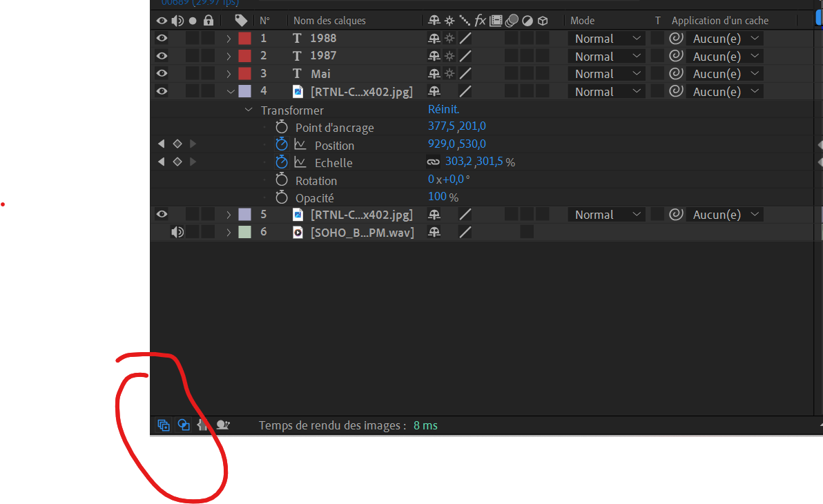Viewport: 823px width, 504px height.
Task: Collapse layer 4 properties chevron
Action: (x=230, y=91)
